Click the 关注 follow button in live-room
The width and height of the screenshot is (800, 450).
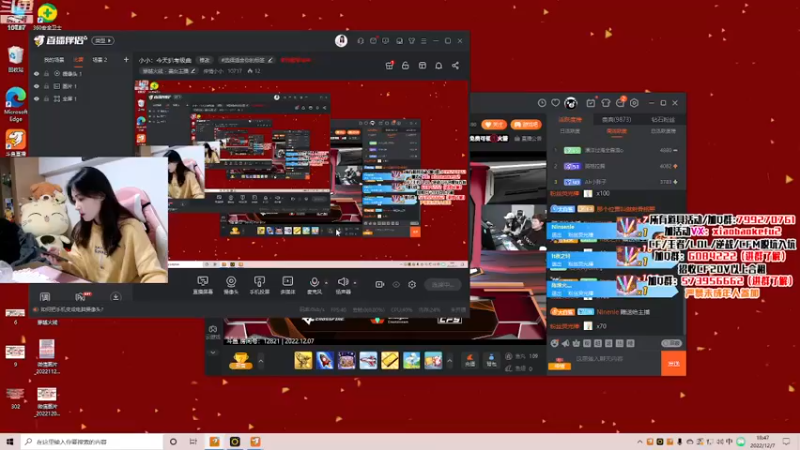(x=493, y=124)
